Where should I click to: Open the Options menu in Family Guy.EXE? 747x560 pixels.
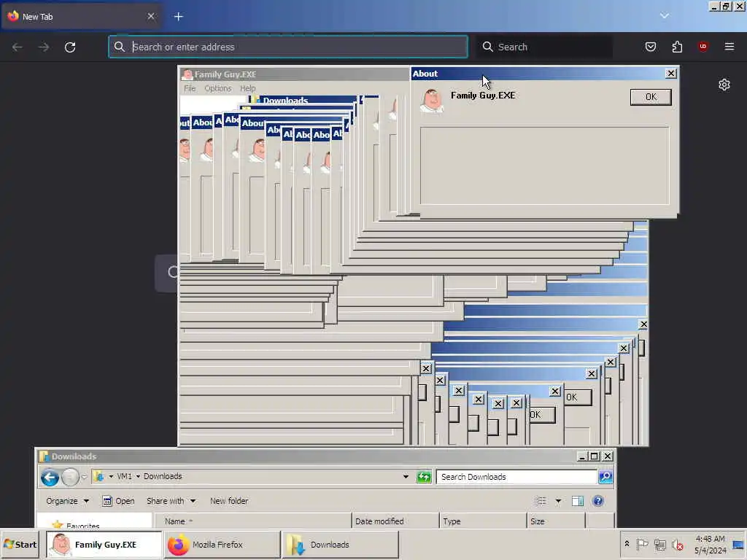tap(217, 88)
